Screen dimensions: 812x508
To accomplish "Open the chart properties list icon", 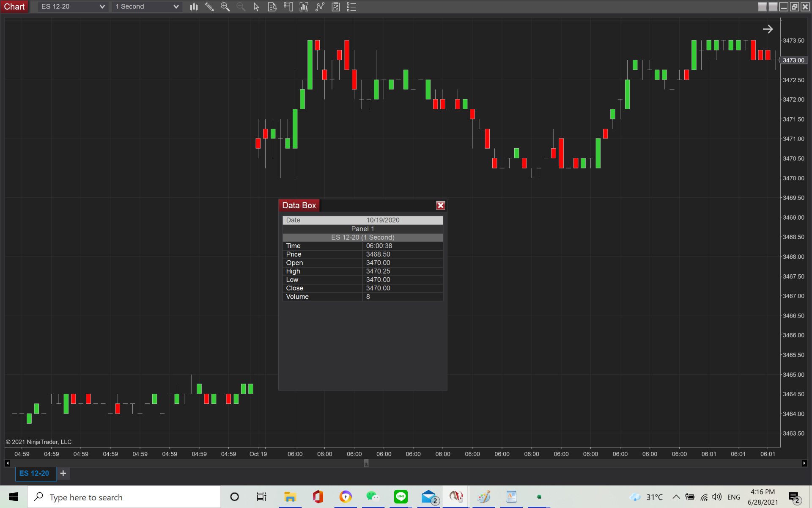I will click(351, 7).
